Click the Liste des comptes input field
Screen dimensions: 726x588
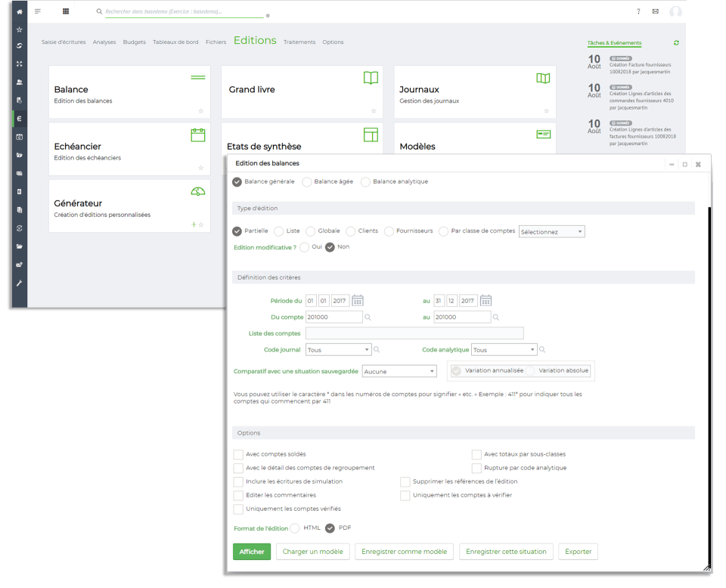tap(414, 333)
